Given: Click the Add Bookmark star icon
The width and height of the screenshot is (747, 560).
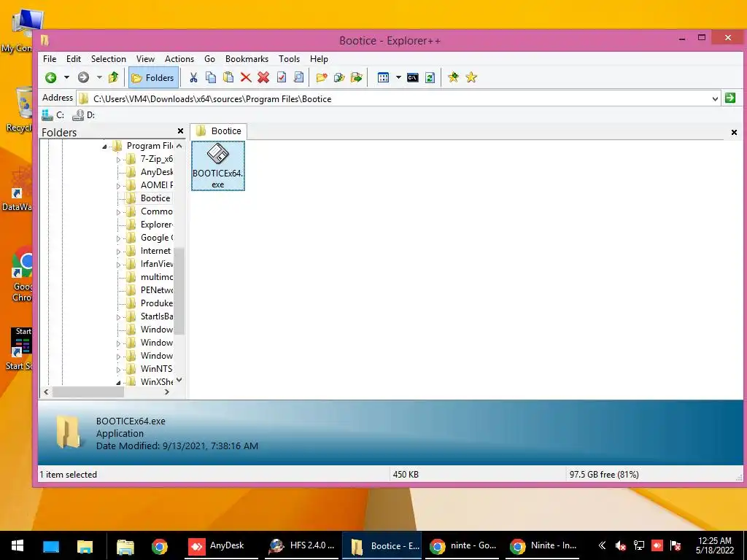Looking at the screenshot, I should click(454, 77).
